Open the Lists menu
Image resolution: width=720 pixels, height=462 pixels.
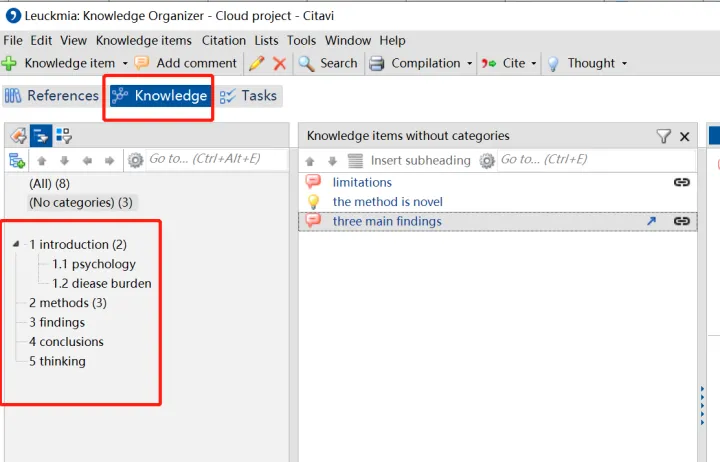point(266,40)
